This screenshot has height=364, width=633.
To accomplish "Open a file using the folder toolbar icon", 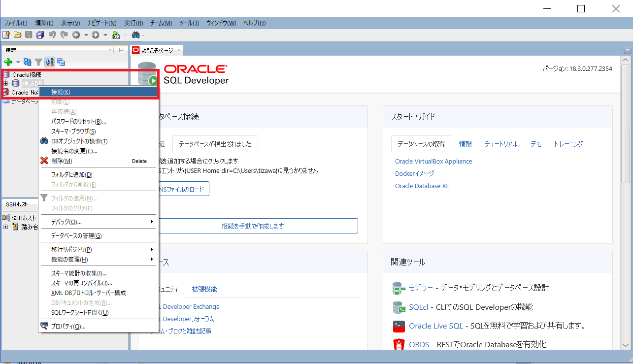I will click(17, 34).
